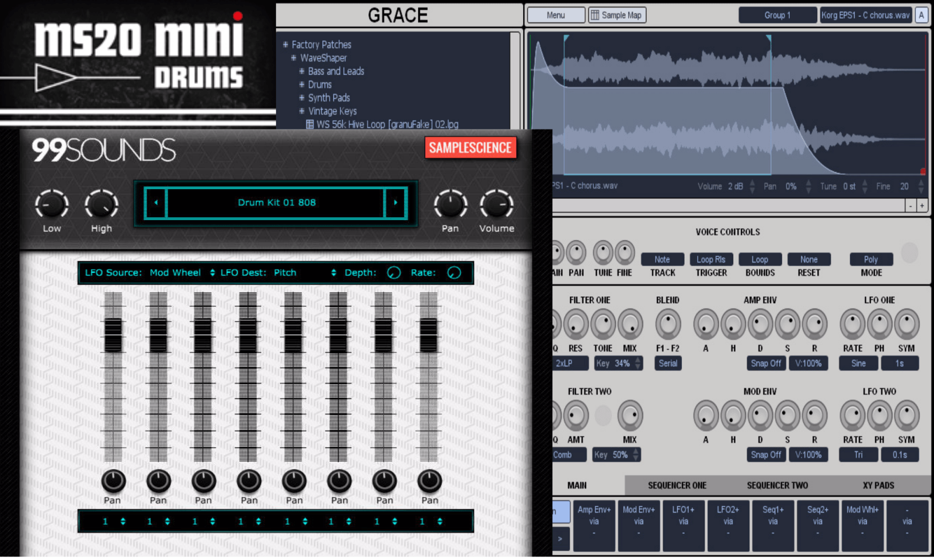The image size is (934, 560).
Task: Toggle None RESET button
Action: point(808,260)
